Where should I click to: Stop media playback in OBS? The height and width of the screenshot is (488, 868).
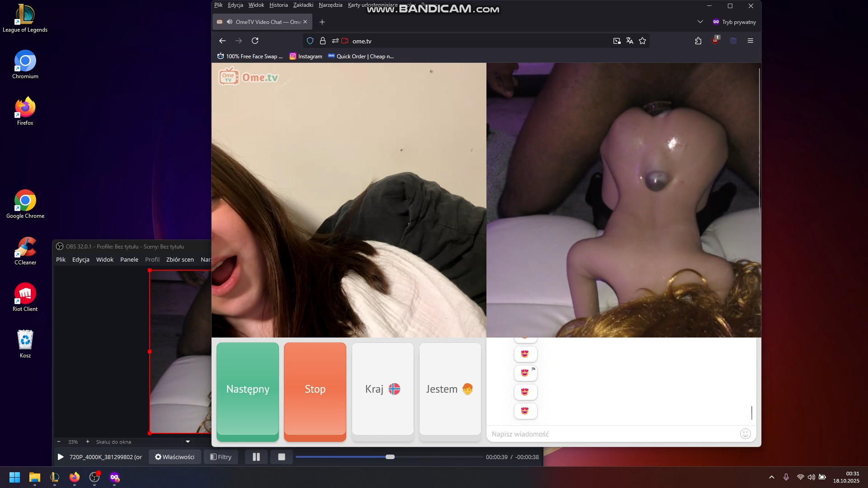[x=281, y=457]
